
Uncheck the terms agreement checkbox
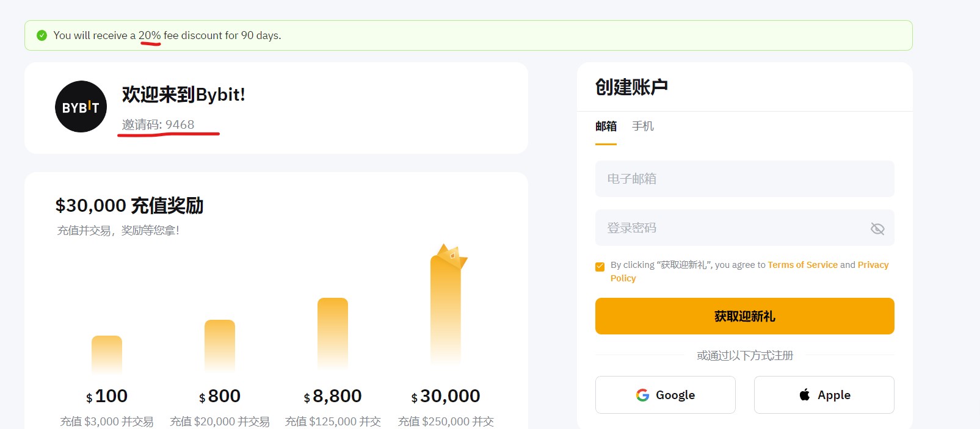click(x=600, y=266)
